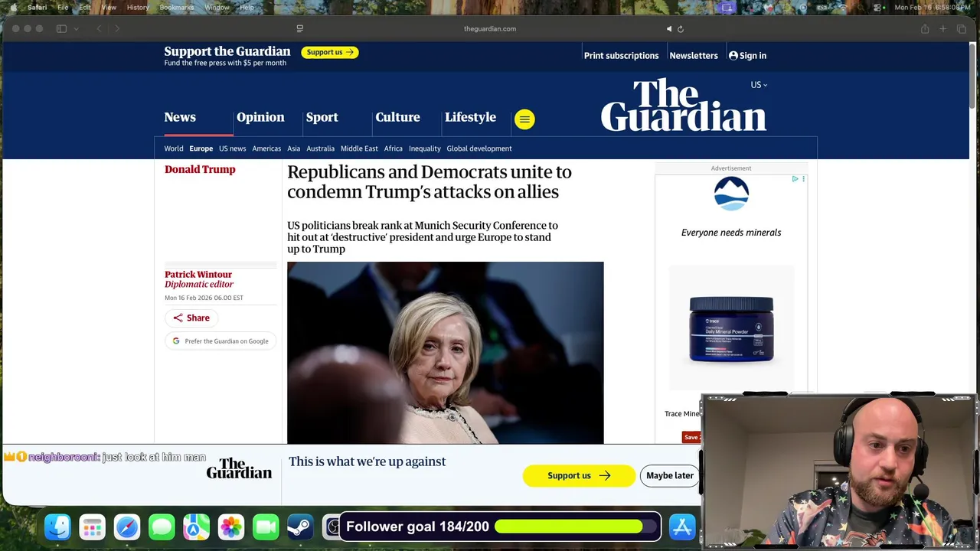Screen dimensions: 980x551
Task: Select the Lifestyle section tab
Action: (x=470, y=117)
